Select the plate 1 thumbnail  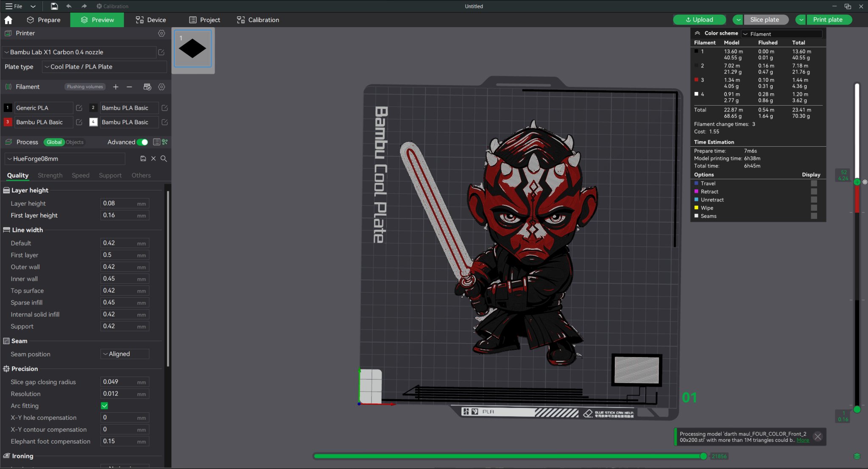(192, 48)
